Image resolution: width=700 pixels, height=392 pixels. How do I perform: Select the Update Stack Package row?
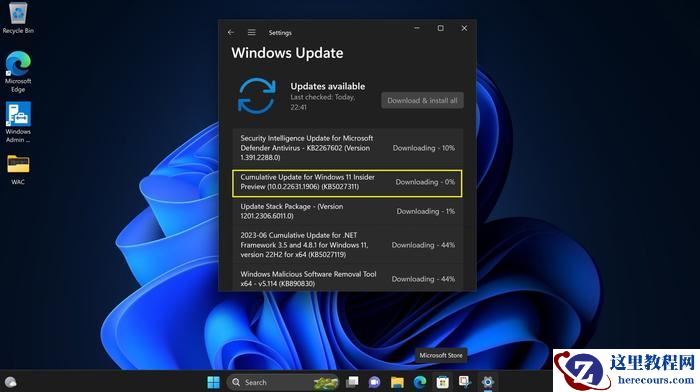[x=347, y=211]
